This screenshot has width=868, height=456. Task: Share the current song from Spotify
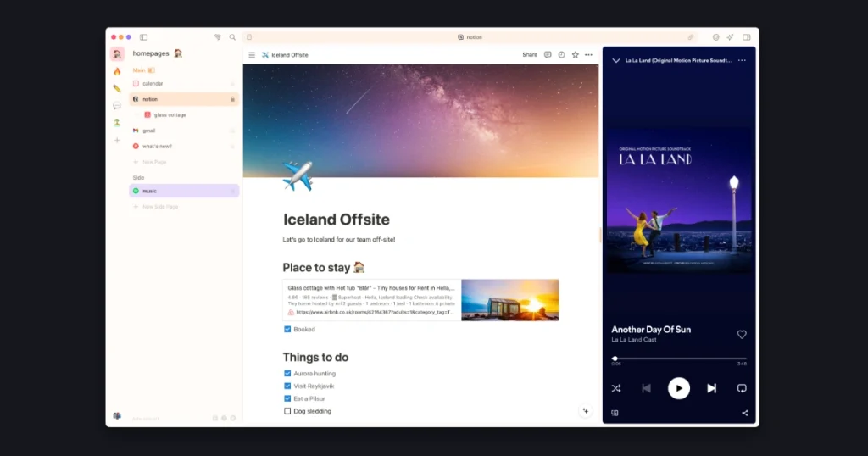point(745,413)
